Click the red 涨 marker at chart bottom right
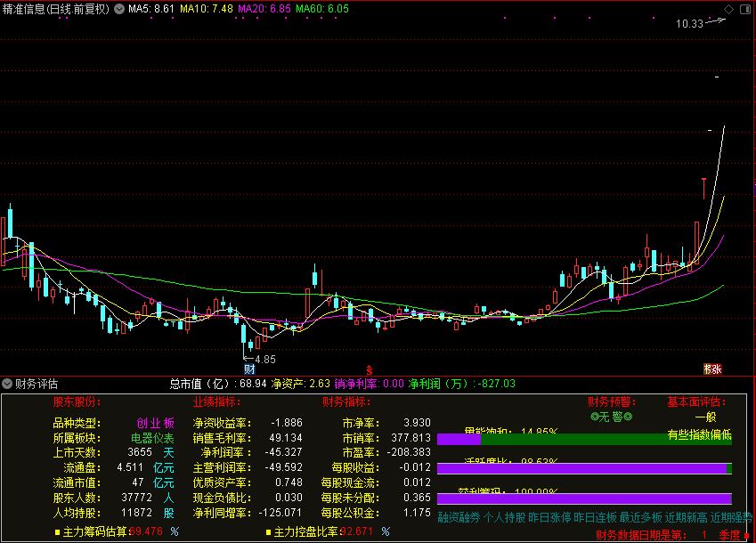 click(x=712, y=369)
